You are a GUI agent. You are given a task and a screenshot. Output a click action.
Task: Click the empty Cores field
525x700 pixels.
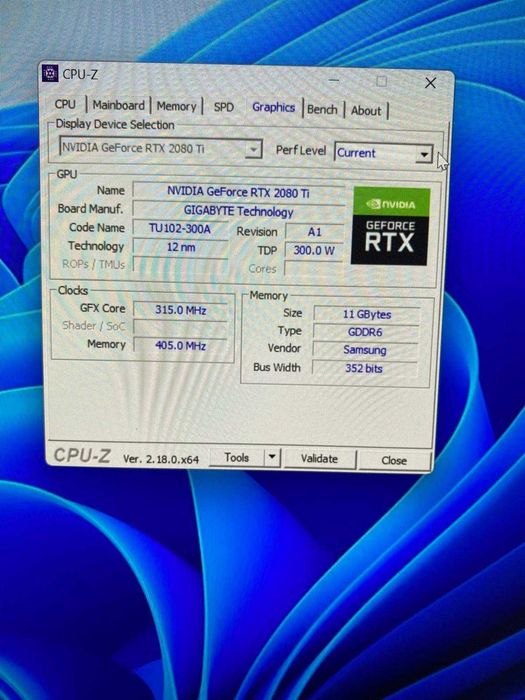314,268
